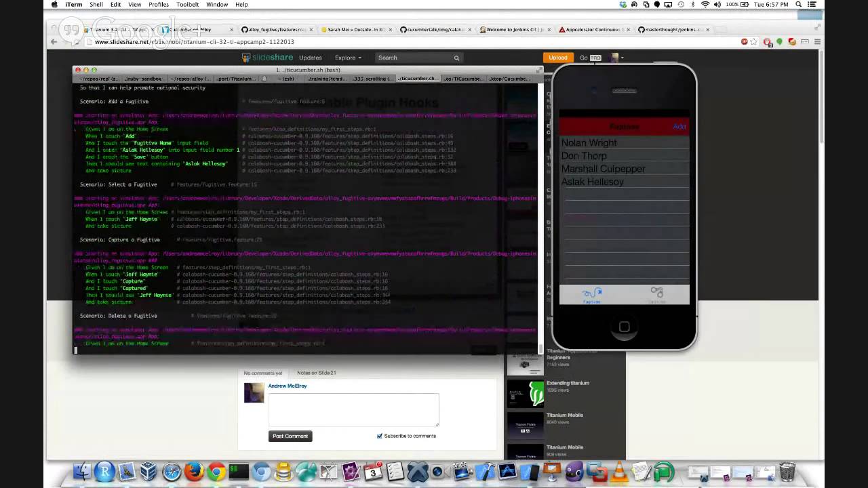Expand the user avatar dropdown arrow

[x=622, y=58]
